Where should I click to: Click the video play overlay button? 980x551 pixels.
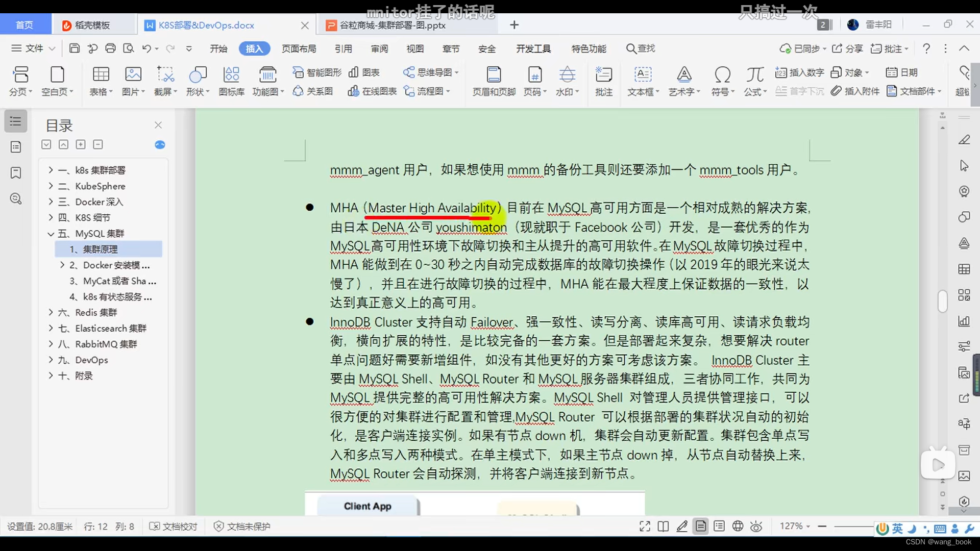tap(938, 464)
